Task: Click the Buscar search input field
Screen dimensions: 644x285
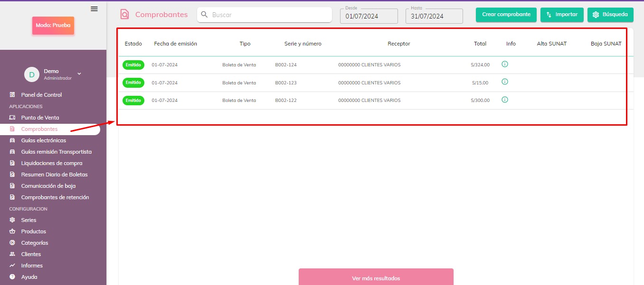Action: click(269, 15)
